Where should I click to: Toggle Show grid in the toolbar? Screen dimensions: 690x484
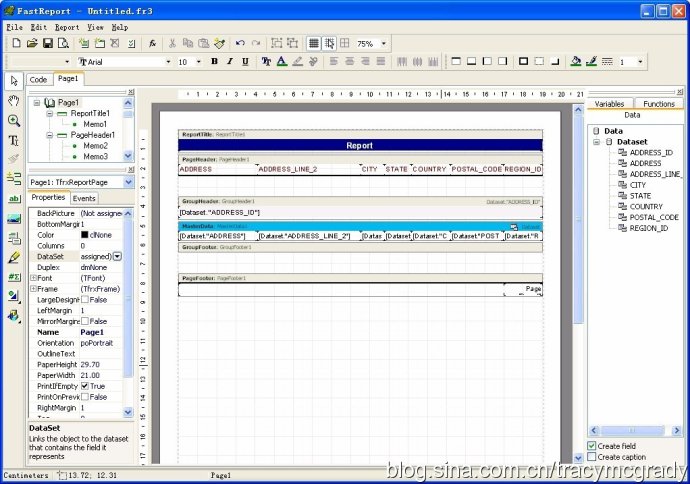(313, 43)
